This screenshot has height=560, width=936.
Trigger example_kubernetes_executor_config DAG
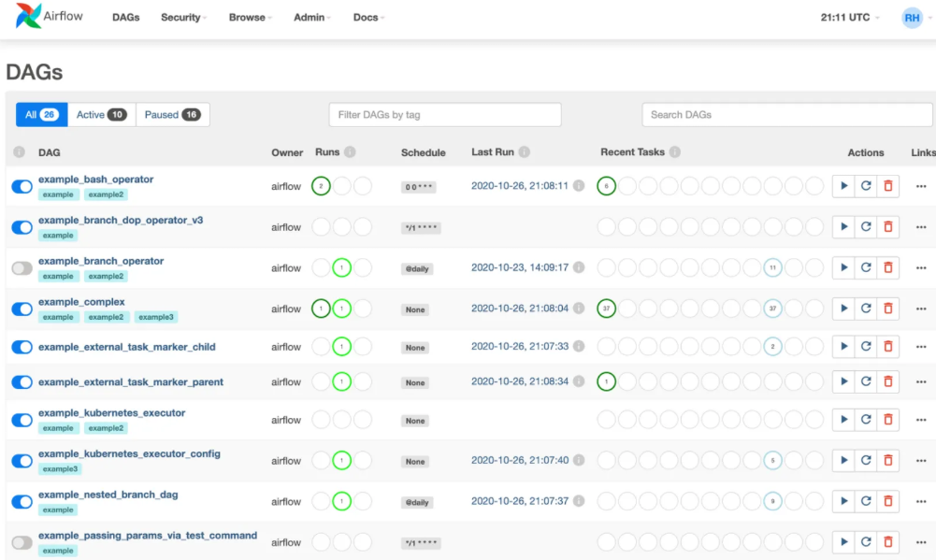tap(843, 460)
